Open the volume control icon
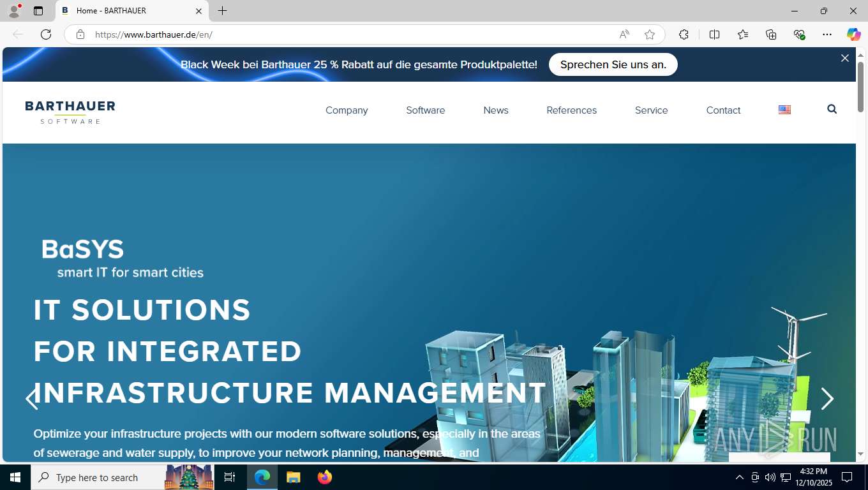868x490 pixels. (x=770, y=477)
